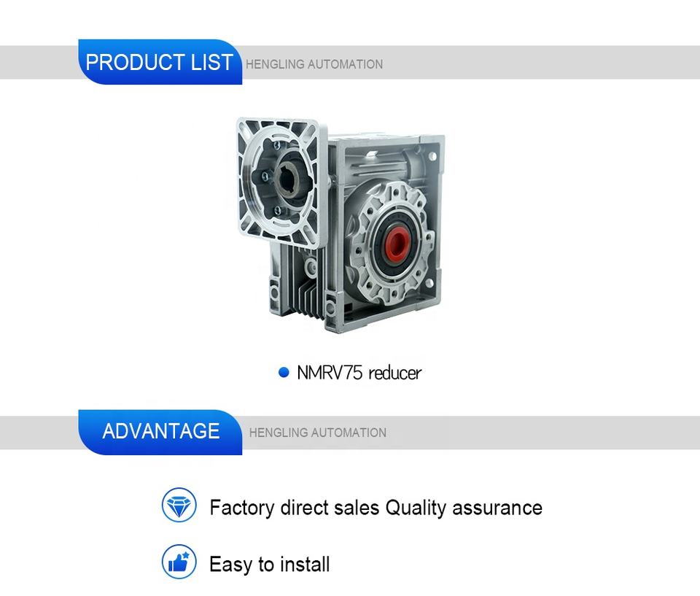Click the blue bullet beside NMRV75 reducer
Image resolution: width=700 pixels, height=596 pixels.
click(x=284, y=372)
